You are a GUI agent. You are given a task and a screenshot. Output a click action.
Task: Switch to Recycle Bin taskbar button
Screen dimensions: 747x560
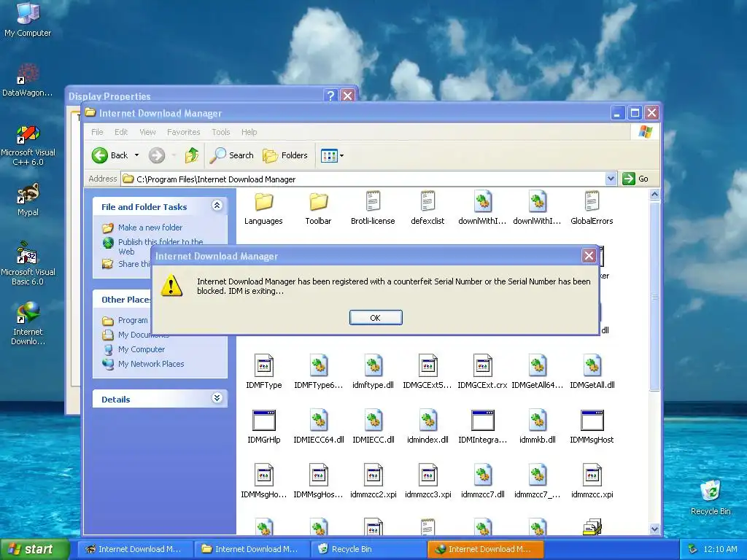[x=368, y=549]
